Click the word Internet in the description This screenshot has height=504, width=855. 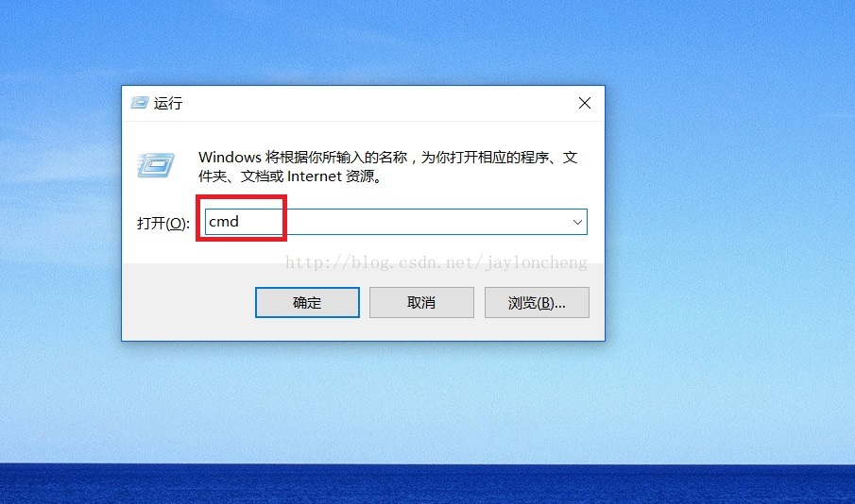tap(314, 176)
